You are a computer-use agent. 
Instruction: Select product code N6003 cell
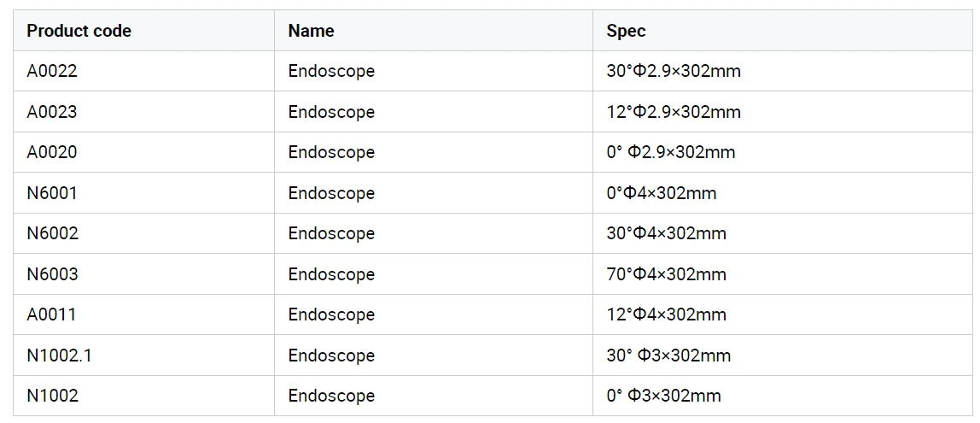click(143, 274)
